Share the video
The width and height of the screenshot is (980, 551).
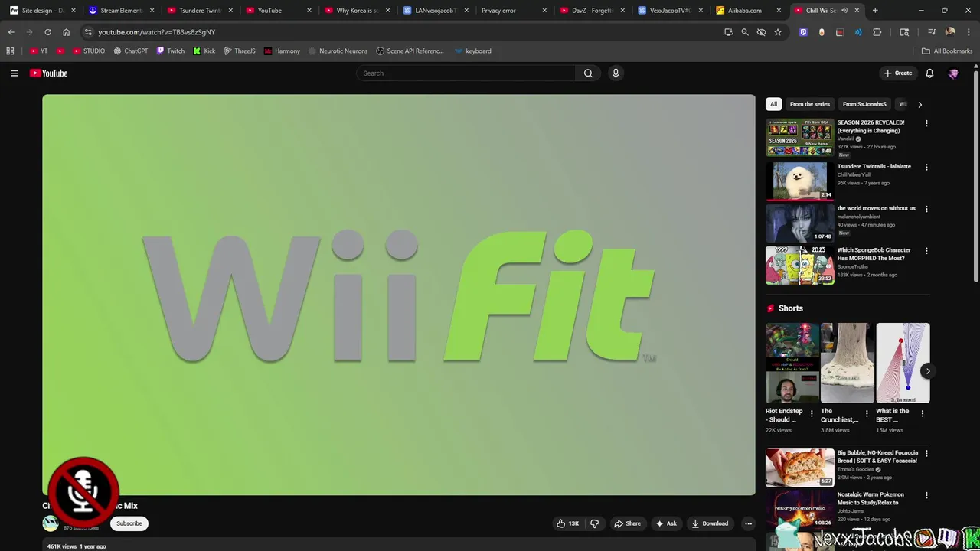[627, 523]
